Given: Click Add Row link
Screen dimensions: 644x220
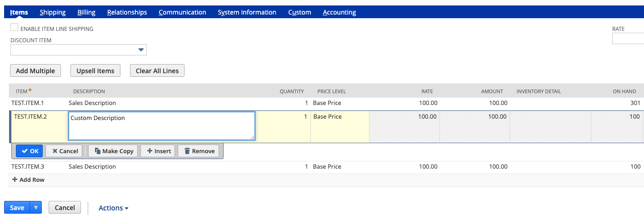Looking at the screenshot, I should click(28, 180).
